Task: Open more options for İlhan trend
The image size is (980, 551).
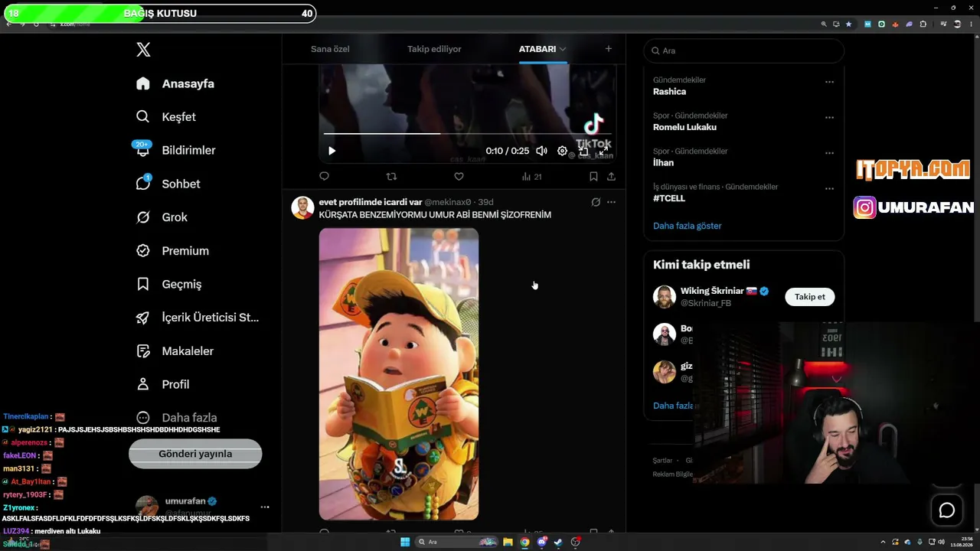Action: click(829, 153)
